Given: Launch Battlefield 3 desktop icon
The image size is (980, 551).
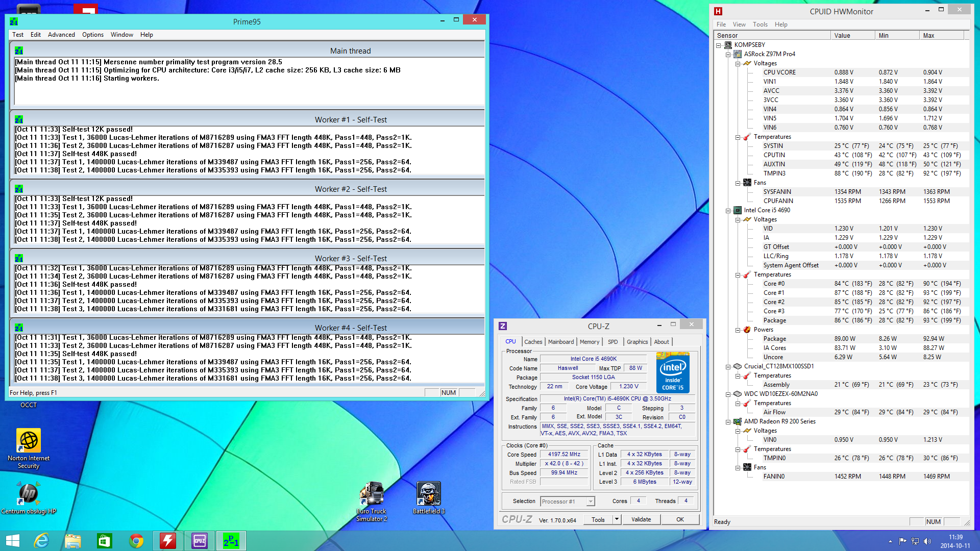Looking at the screenshot, I should (429, 494).
